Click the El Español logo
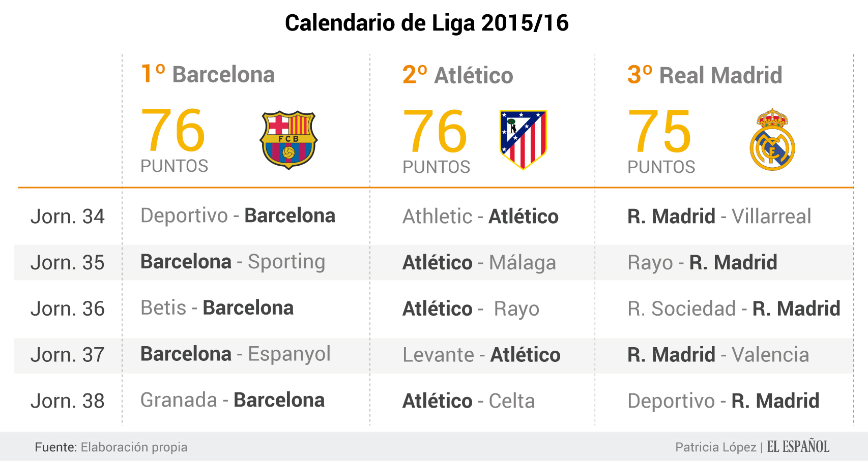This screenshot has width=868, height=461. tap(798, 447)
